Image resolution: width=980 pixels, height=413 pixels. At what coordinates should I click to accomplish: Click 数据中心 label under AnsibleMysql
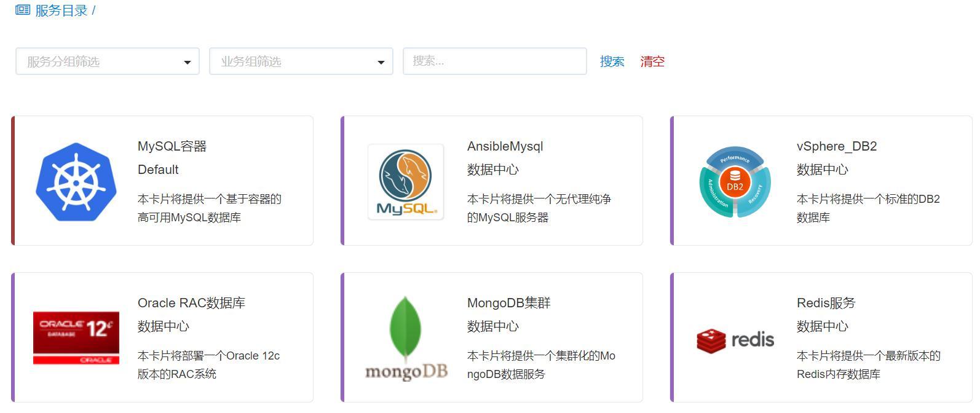493,170
